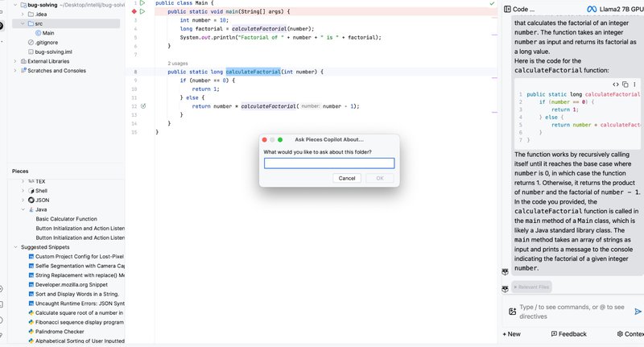Click the Shell group icon in the Pieces panel

coord(31,191)
